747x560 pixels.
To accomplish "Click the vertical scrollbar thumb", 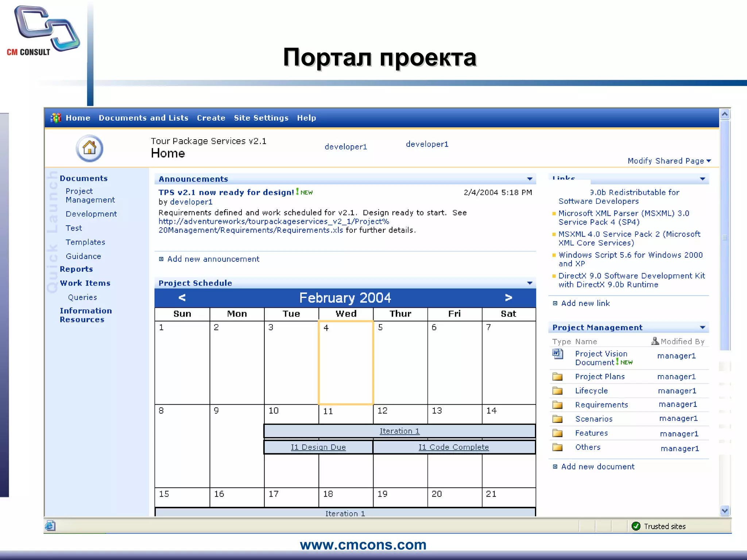I will (x=725, y=235).
